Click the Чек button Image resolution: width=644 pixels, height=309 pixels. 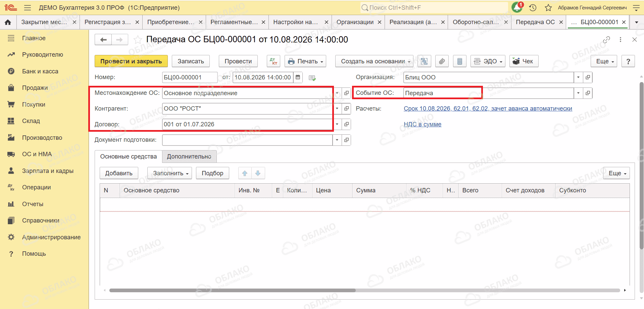pos(524,61)
